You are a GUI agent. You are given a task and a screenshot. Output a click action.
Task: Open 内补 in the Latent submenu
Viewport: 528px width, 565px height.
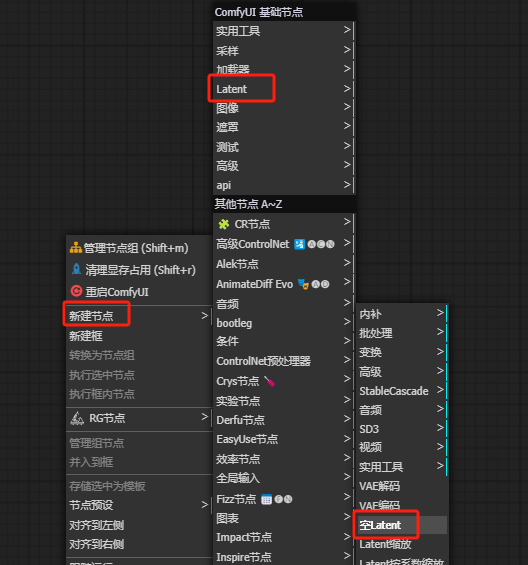(x=402, y=314)
